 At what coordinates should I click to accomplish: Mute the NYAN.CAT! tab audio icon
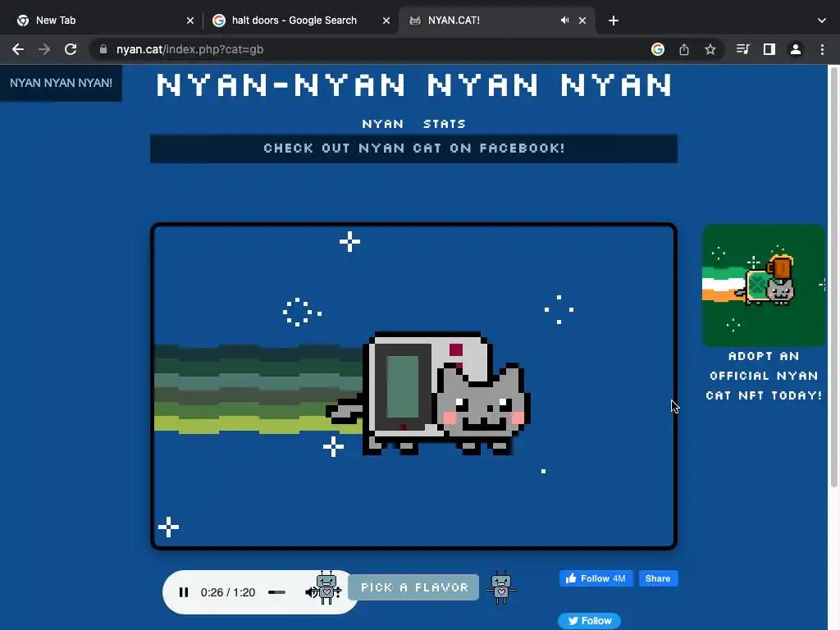tap(564, 21)
